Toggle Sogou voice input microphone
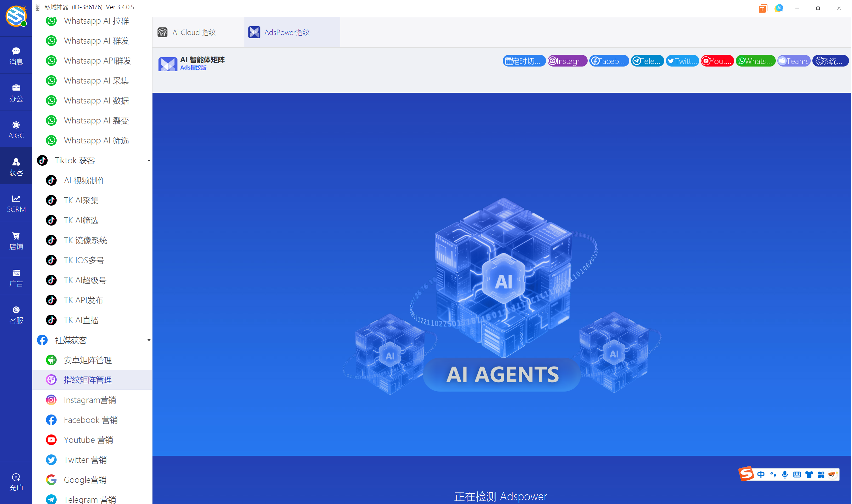Image resolution: width=852 pixels, height=504 pixels. coord(785,474)
